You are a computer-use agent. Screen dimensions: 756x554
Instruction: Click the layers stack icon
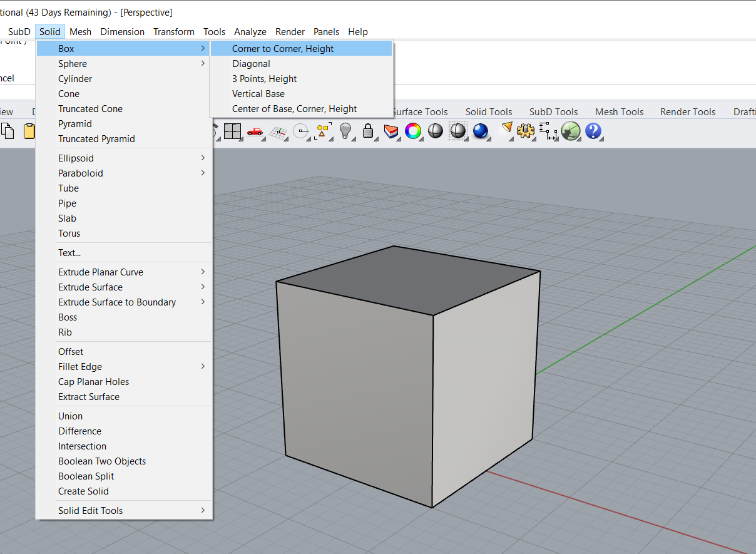(391, 131)
